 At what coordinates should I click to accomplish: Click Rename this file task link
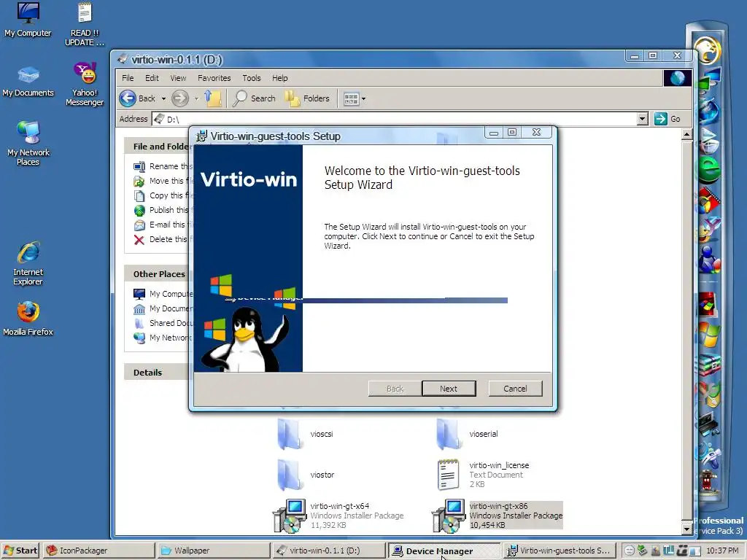163,166
